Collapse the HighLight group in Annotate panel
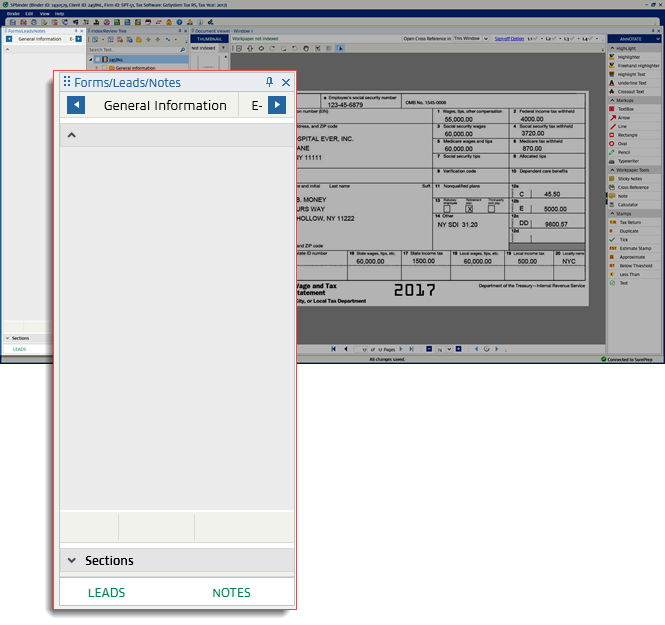Viewport: 665px width, 625px height. coord(612,48)
